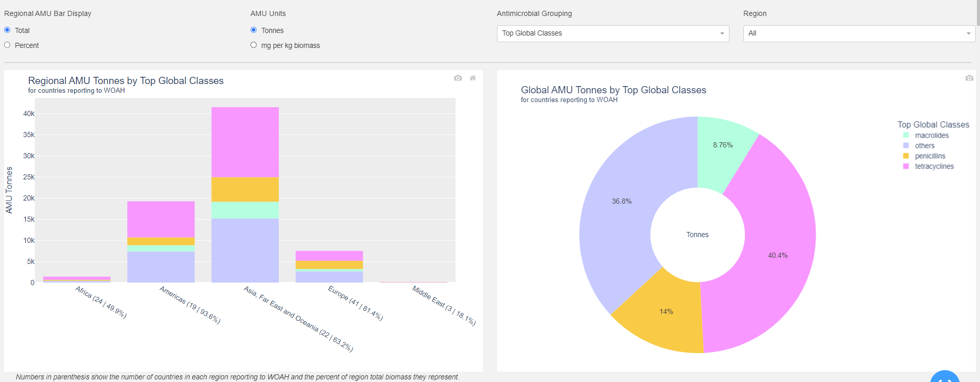Select the Percent bar display radio
Screen dimensions: 980x382
click(7, 45)
